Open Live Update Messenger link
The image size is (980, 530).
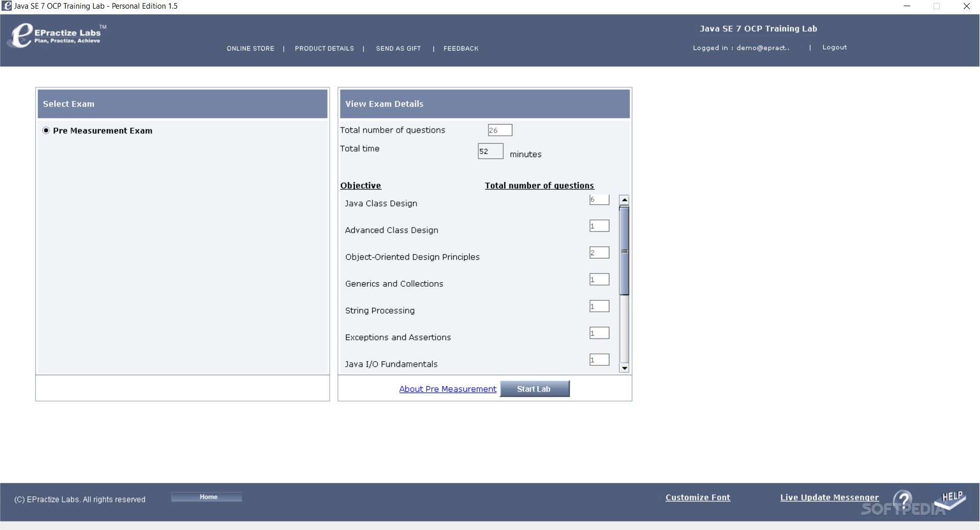829,497
